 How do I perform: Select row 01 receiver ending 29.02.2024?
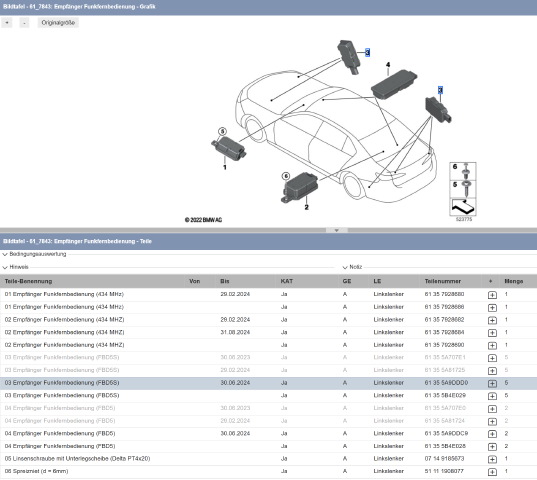tap(268, 294)
